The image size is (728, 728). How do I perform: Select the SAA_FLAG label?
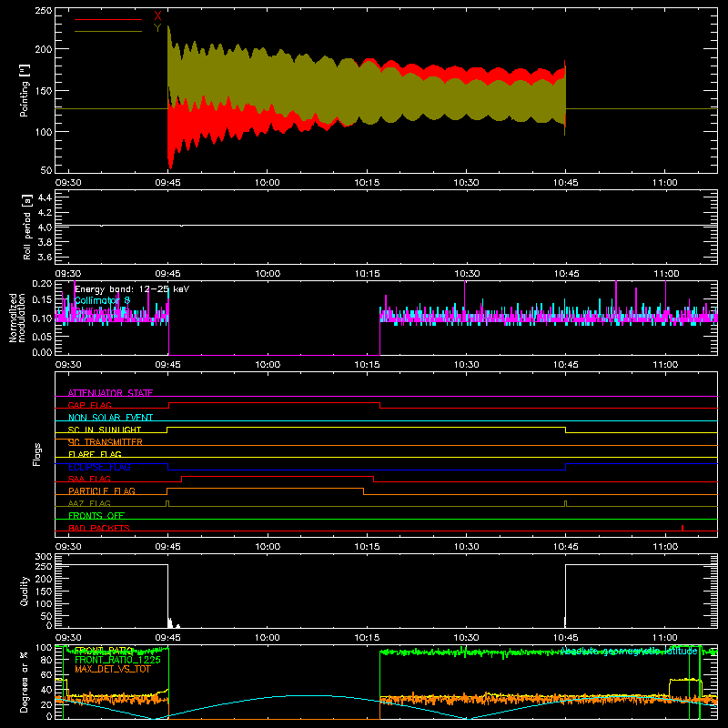tap(89, 479)
